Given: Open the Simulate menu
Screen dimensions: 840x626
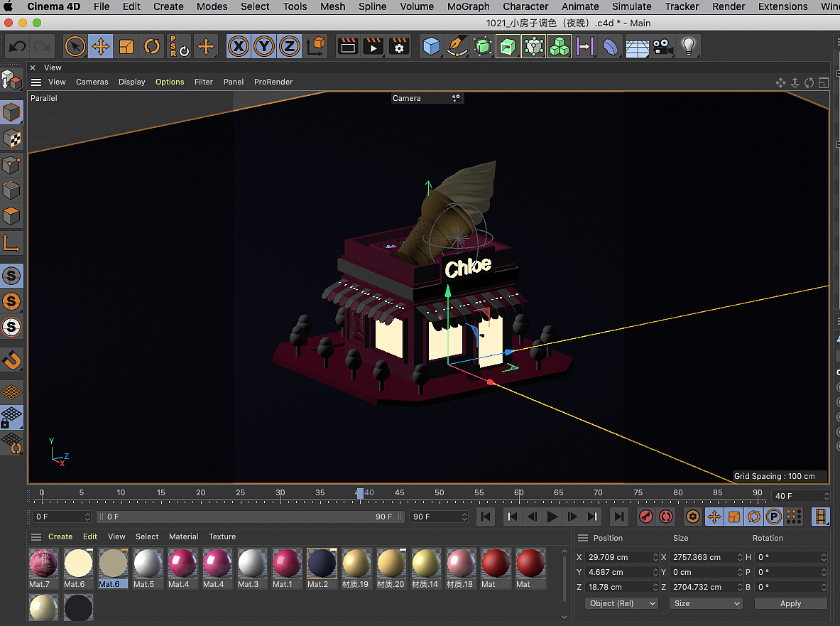Looking at the screenshot, I should (632, 6).
